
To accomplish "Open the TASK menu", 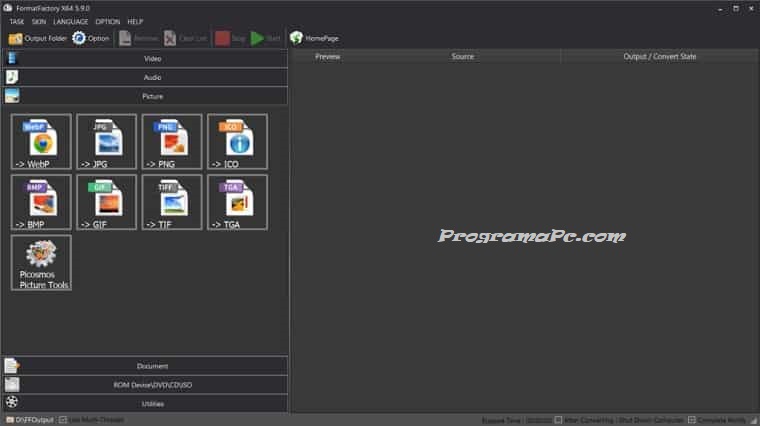I will coord(16,22).
